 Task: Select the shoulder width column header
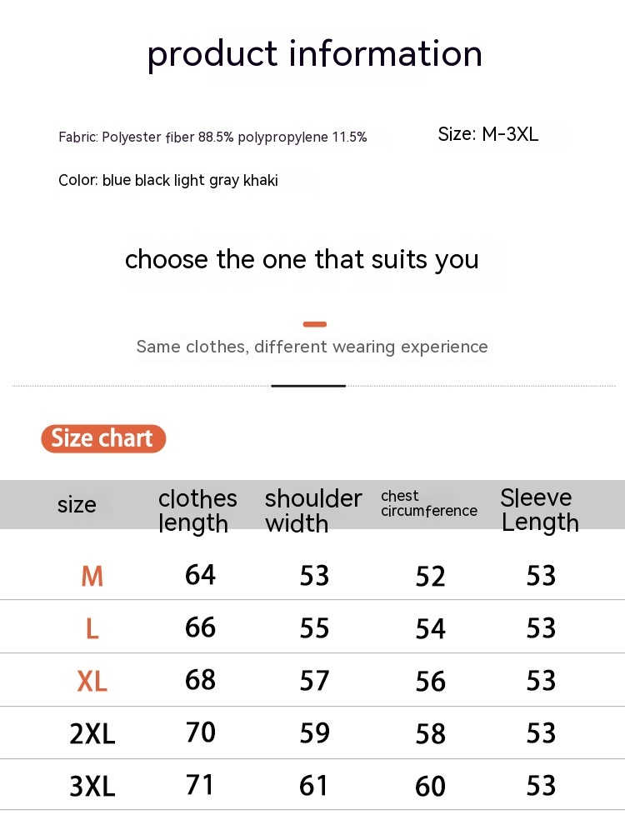[x=313, y=511]
